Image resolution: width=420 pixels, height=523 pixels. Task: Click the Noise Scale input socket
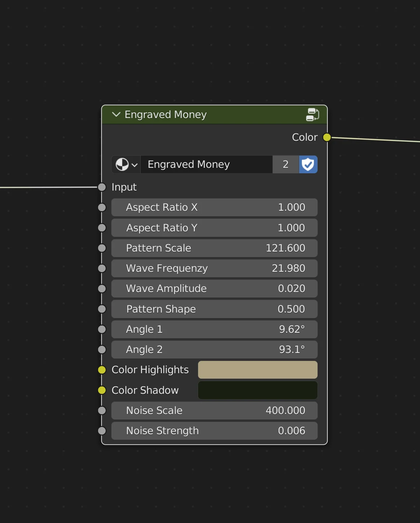tap(102, 410)
